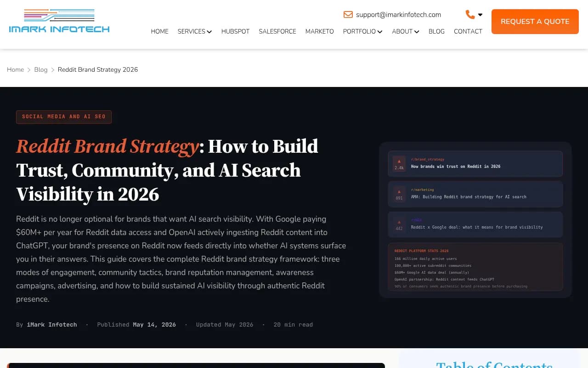Expand the Portfolio menu chevron
Image resolution: width=588 pixels, height=368 pixels.
[x=380, y=32]
